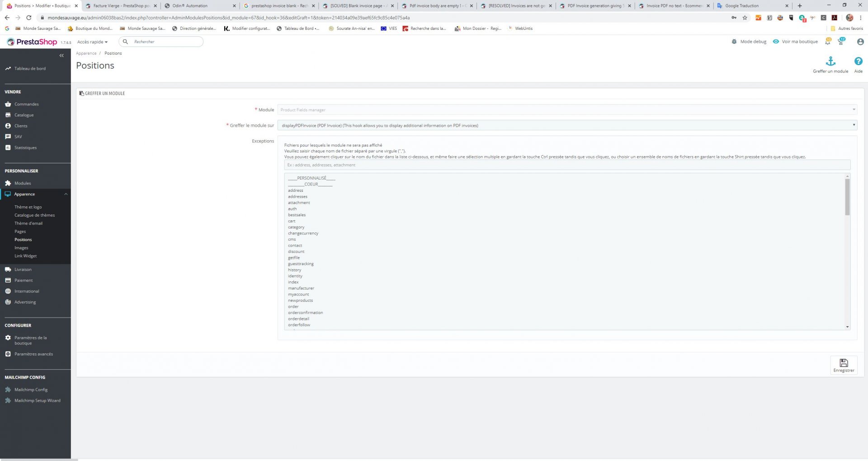Open Commandes in the sidebar

(x=26, y=104)
